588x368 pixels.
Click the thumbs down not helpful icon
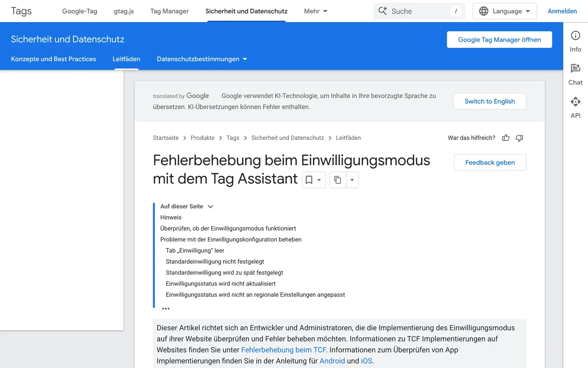[519, 138]
